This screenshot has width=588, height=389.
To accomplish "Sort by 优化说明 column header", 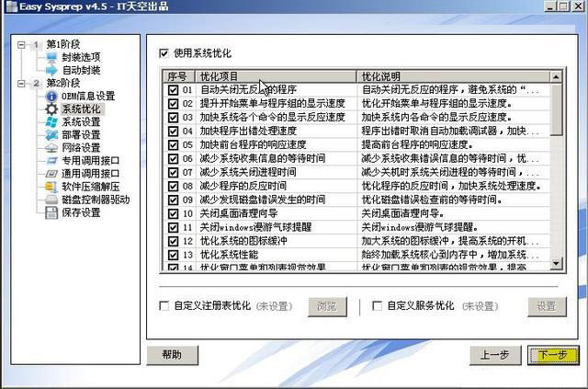I will (x=453, y=76).
